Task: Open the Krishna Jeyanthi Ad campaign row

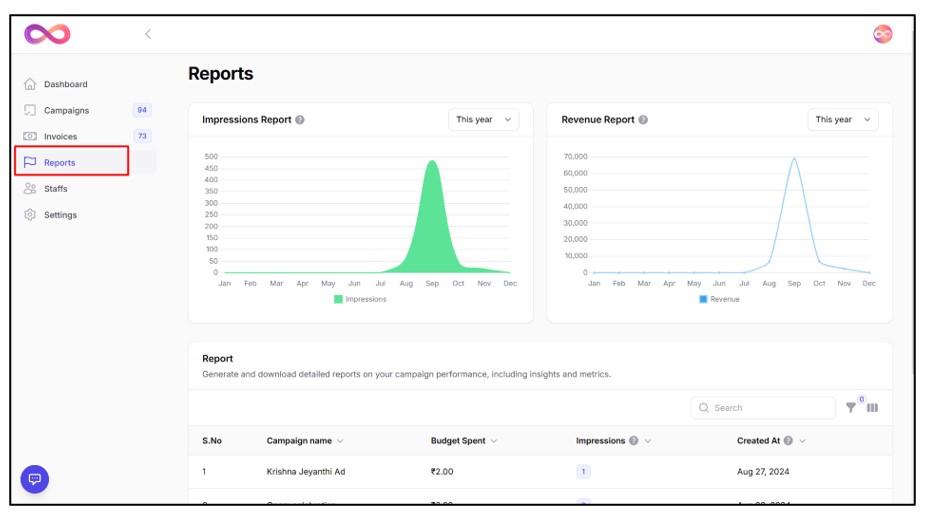Action: pos(305,472)
